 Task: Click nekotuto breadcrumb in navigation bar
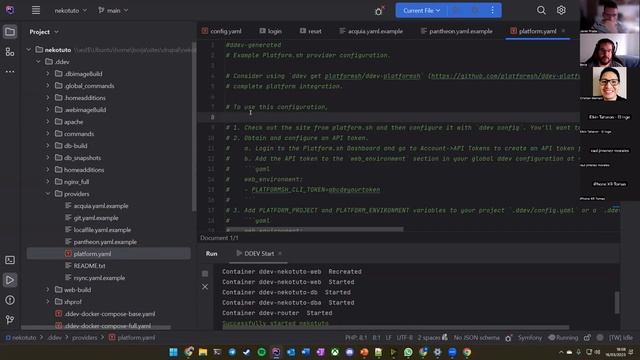pyautogui.click(x=24, y=338)
